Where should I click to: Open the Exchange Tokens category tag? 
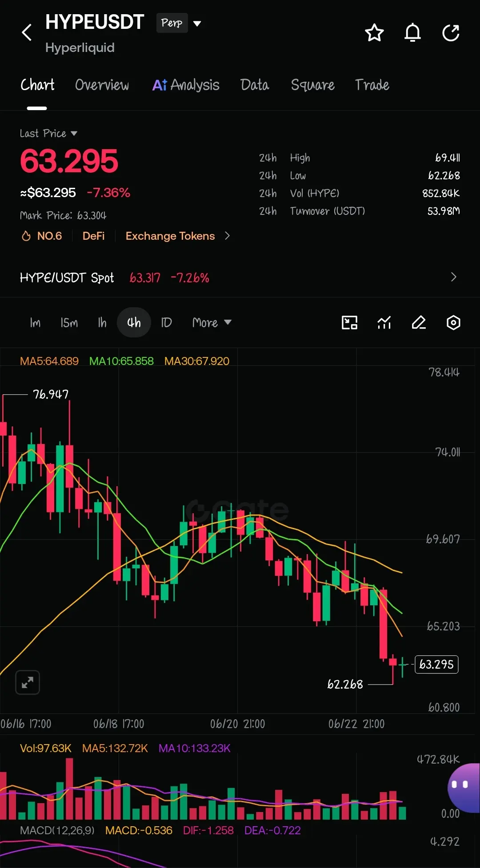pyautogui.click(x=170, y=236)
